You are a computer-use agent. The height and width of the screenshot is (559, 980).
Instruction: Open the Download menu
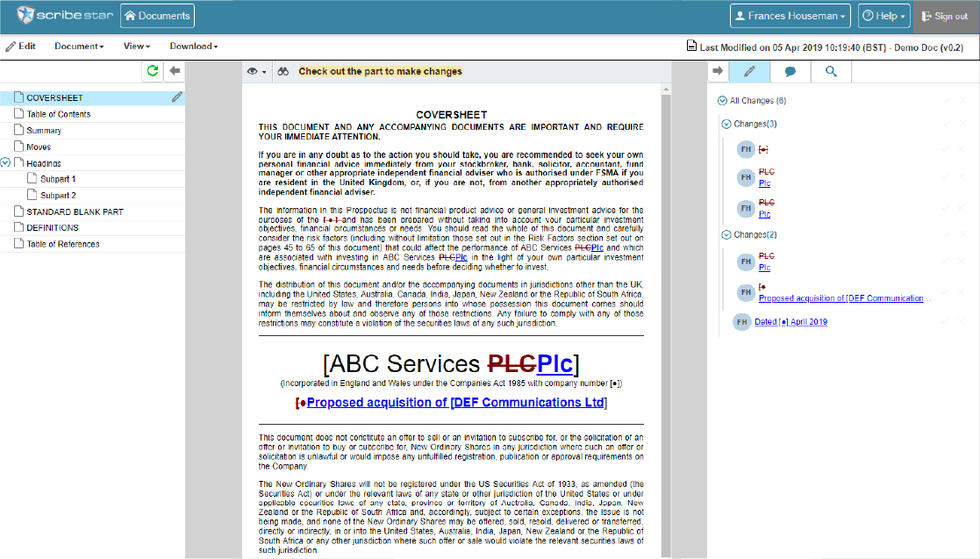pos(193,46)
